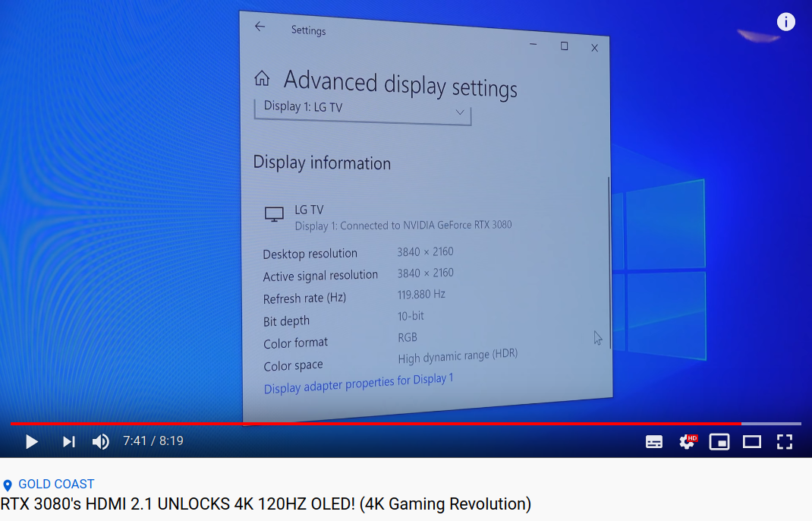Screen dimensions: 812x521
Task: Click the location pin icon
Action: click(8, 485)
